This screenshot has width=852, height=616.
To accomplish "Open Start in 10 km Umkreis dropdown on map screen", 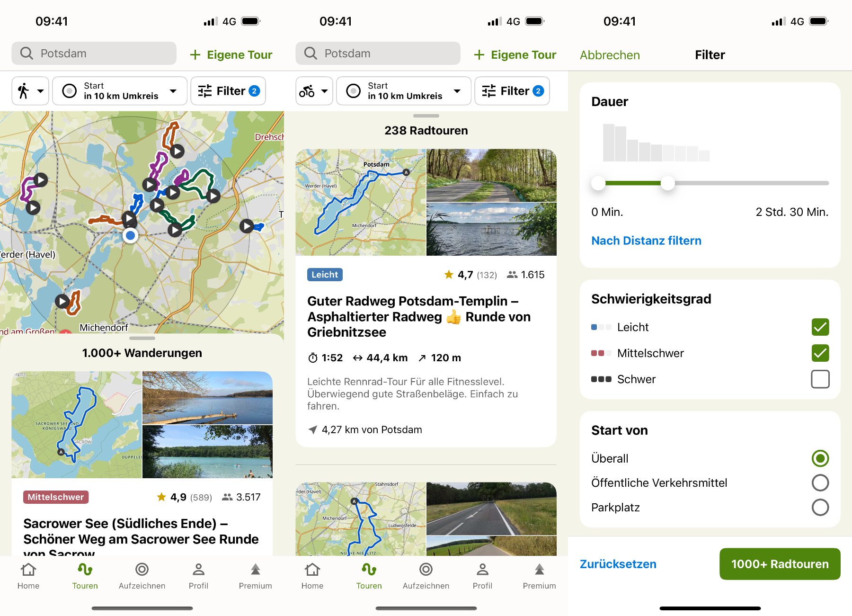I will (x=120, y=91).
